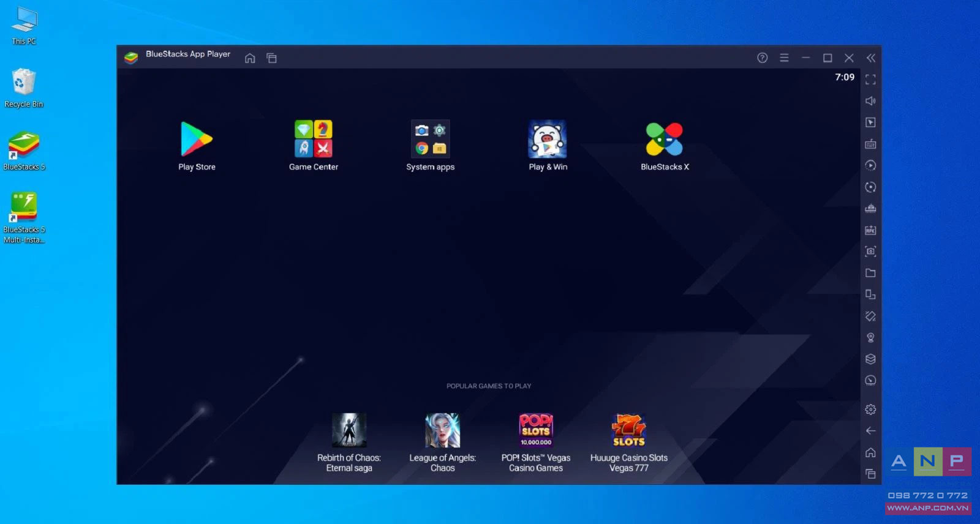Screen dimensions: 980x524
Task: Open multi-window tabs icon in title bar
Action: 272,58
